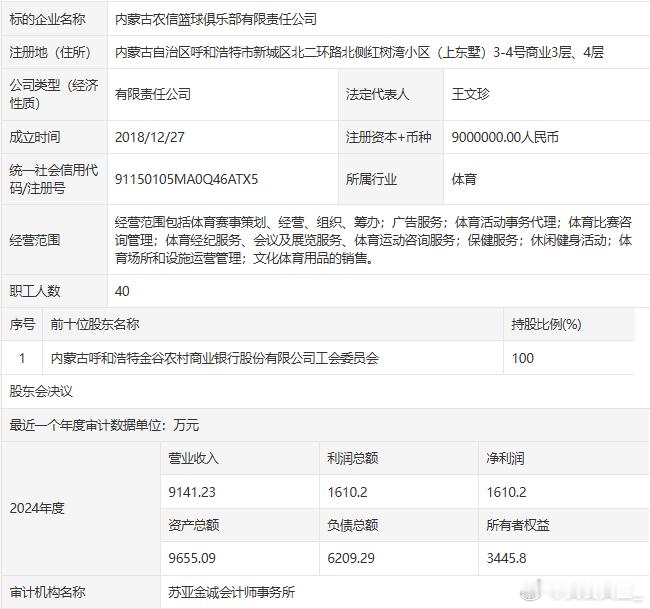Select the value 有限责任公司 under company type
Image resolution: width=650 pixels, height=609 pixels.
tap(153, 95)
